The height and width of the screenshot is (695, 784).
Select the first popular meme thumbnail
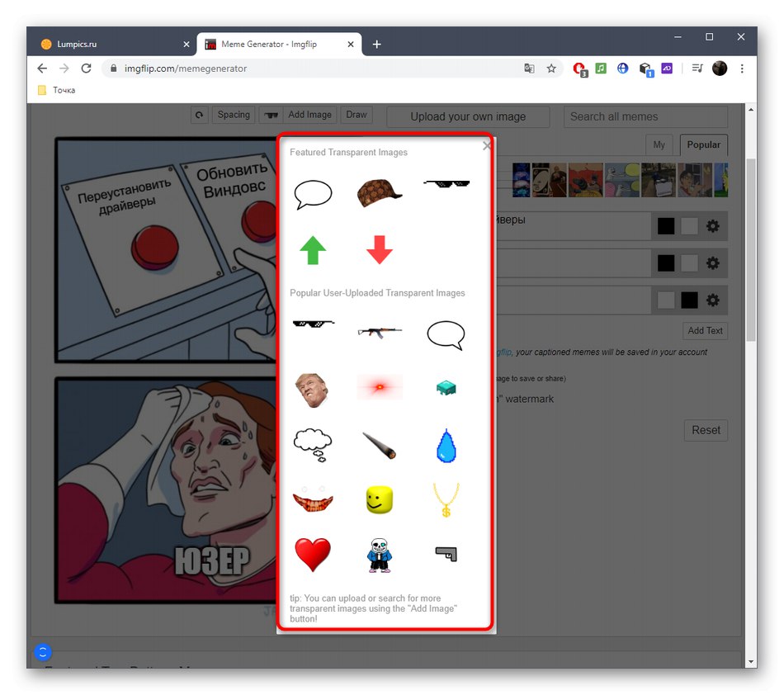point(521,179)
